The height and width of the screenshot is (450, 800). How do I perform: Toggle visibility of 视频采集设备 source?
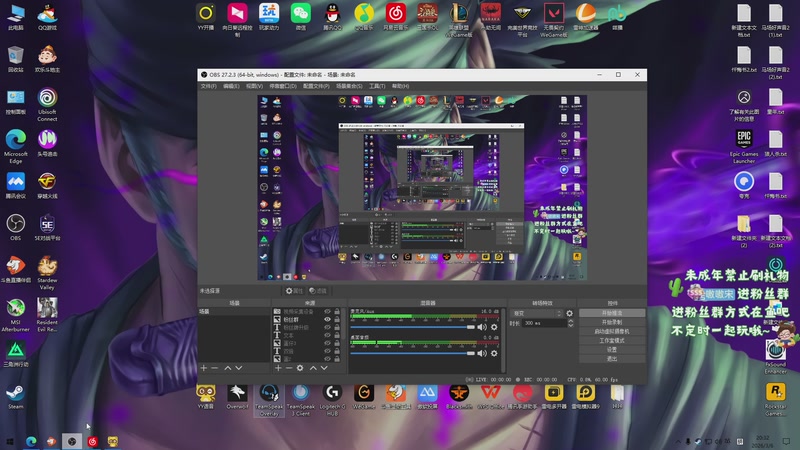coord(327,311)
